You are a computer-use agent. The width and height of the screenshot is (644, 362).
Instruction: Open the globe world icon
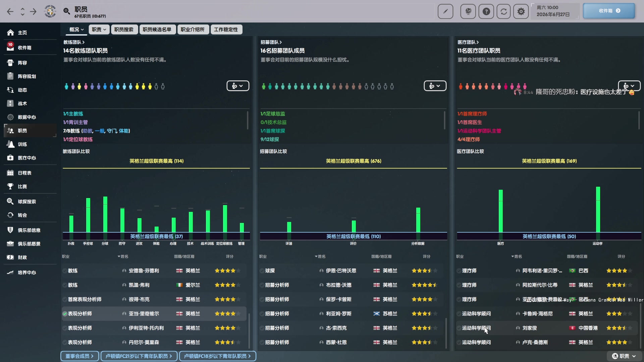468,11
